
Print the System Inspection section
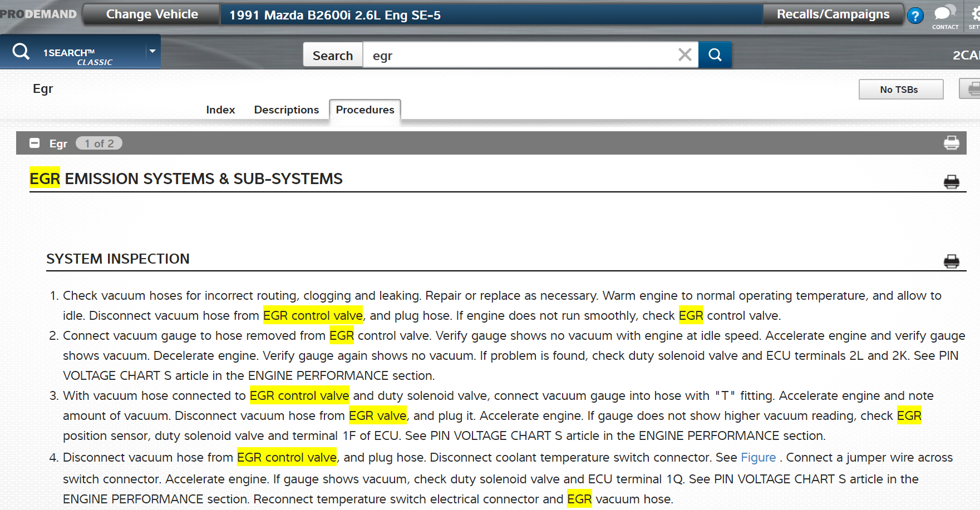pyautogui.click(x=952, y=261)
